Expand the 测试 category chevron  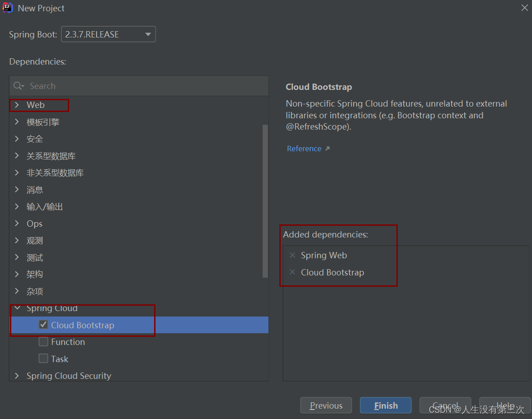point(17,257)
